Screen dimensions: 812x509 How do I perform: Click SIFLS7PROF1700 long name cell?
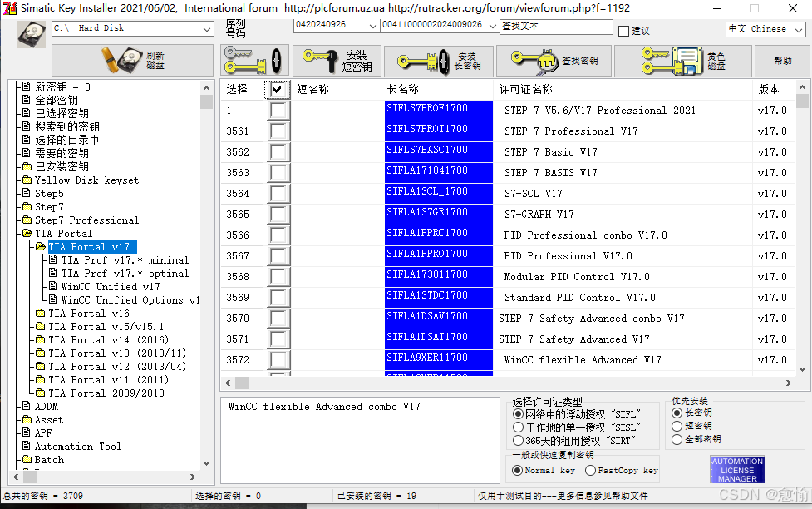[439, 111]
